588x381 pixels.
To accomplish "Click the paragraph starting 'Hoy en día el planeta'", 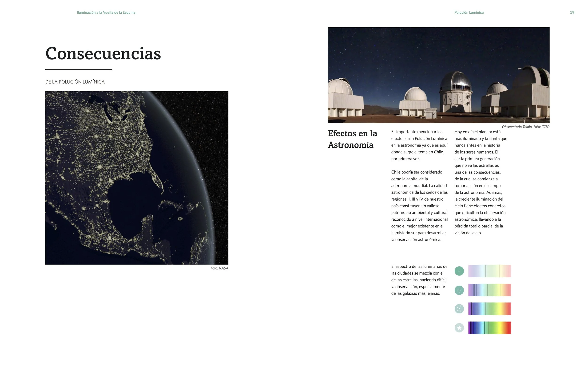I will click(481, 182).
